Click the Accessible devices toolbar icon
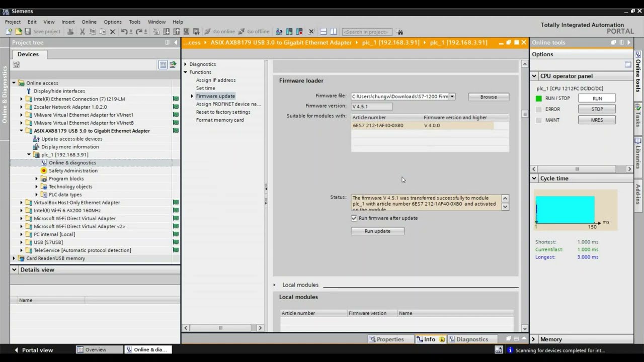 [x=279, y=31]
